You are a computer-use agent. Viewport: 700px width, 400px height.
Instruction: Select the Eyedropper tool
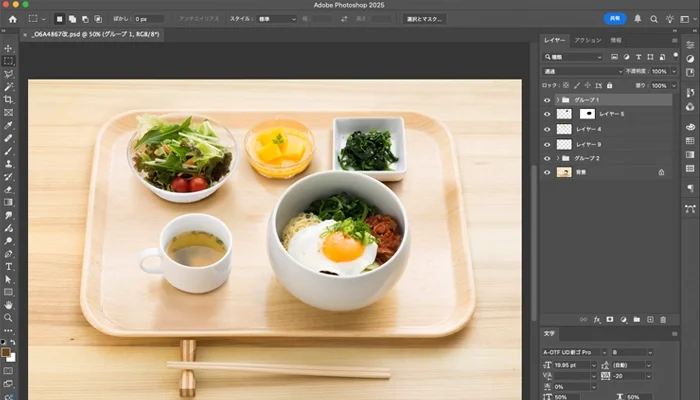(8, 125)
